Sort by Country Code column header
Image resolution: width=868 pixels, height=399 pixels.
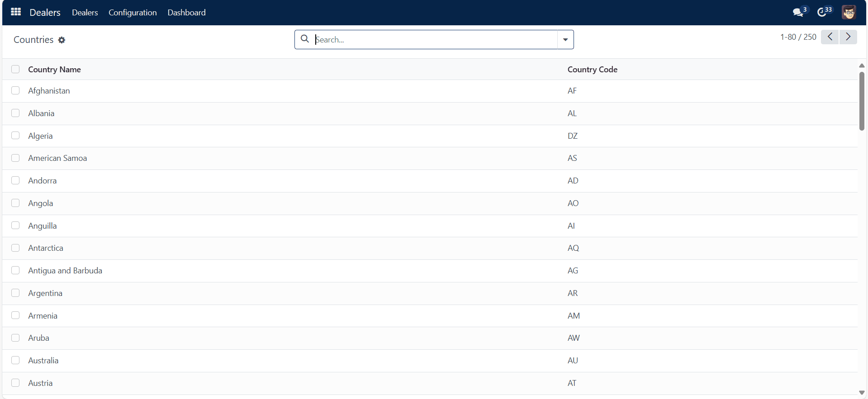[x=593, y=70]
